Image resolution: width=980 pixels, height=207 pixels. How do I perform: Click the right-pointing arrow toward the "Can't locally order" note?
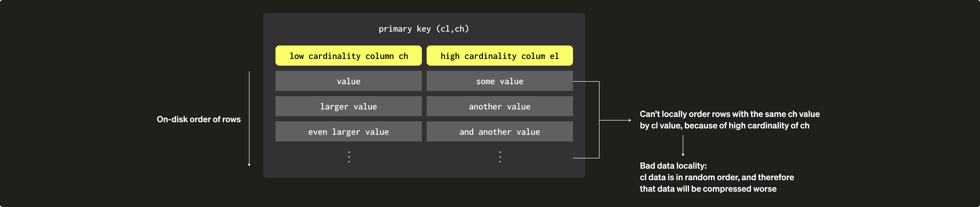(615, 120)
